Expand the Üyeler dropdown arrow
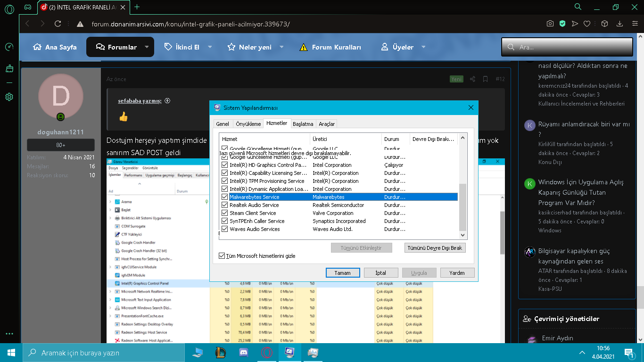Screen dimensions: 644x362 click(423, 47)
